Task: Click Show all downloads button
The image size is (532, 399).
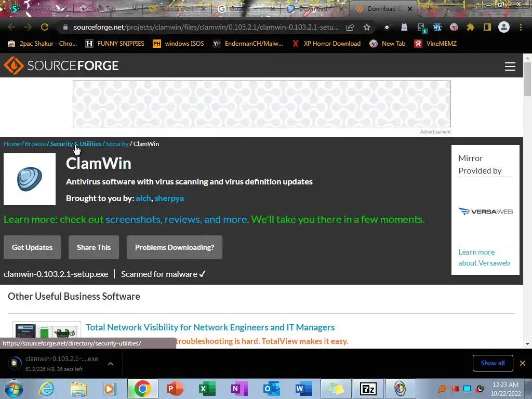Action: pyautogui.click(x=493, y=363)
